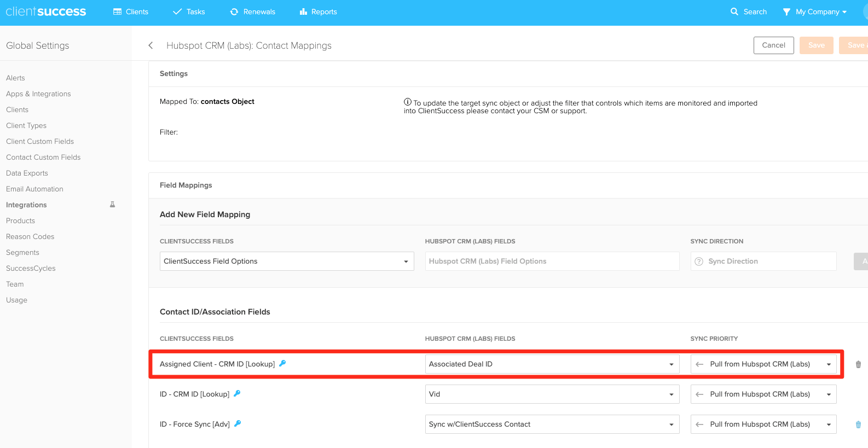868x448 pixels.
Task: Open Reason Codes in sidebar
Action: tap(30, 236)
